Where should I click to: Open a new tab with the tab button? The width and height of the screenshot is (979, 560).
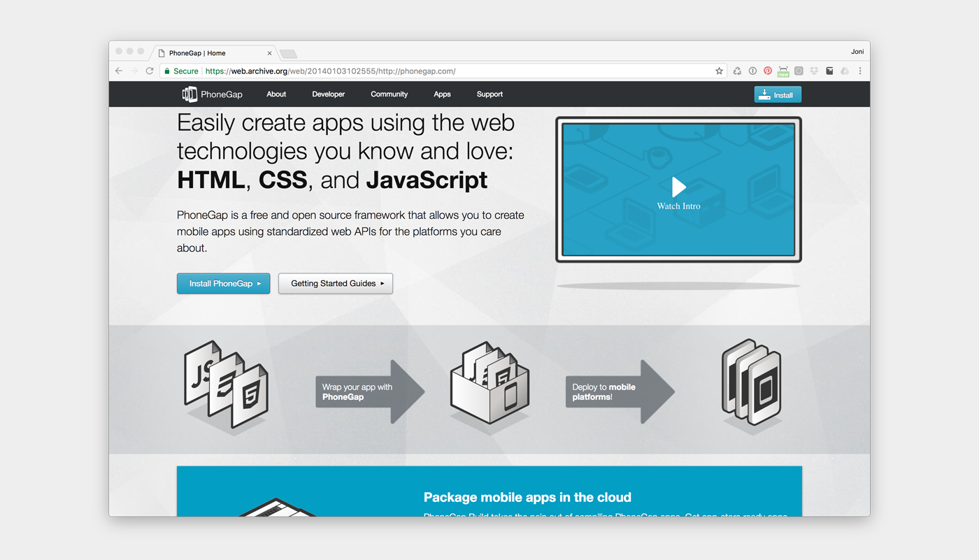click(x=288, y=54)
